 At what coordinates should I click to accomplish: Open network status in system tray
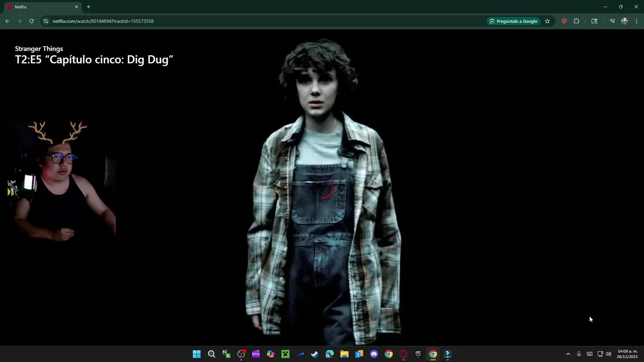[600, 354]
